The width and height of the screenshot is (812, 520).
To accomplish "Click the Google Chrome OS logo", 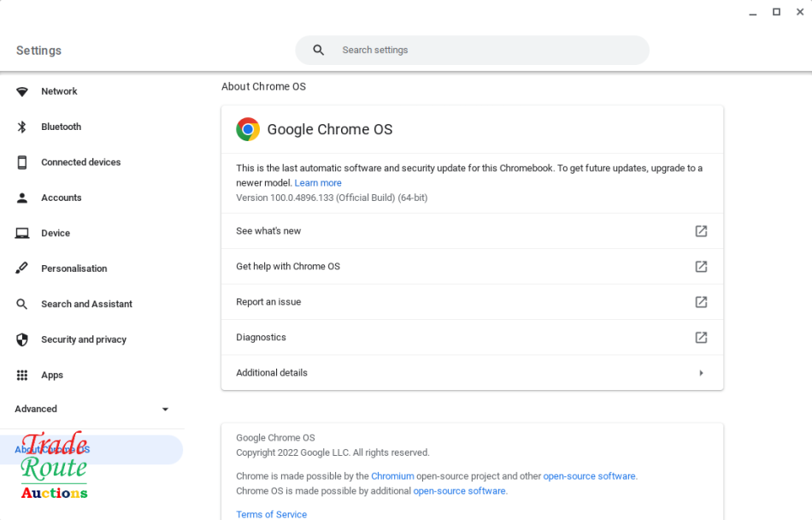I will tap(248, 129).
